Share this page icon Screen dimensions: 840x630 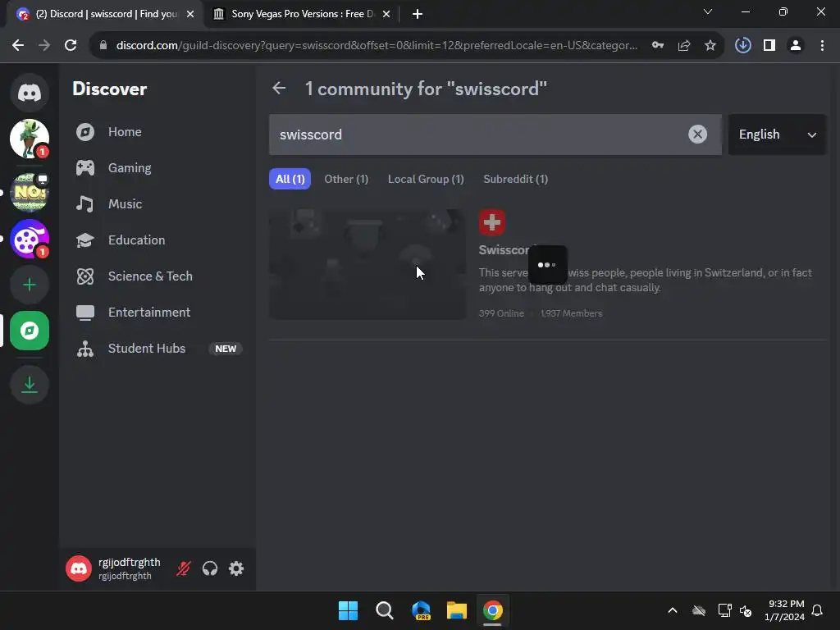684,46
